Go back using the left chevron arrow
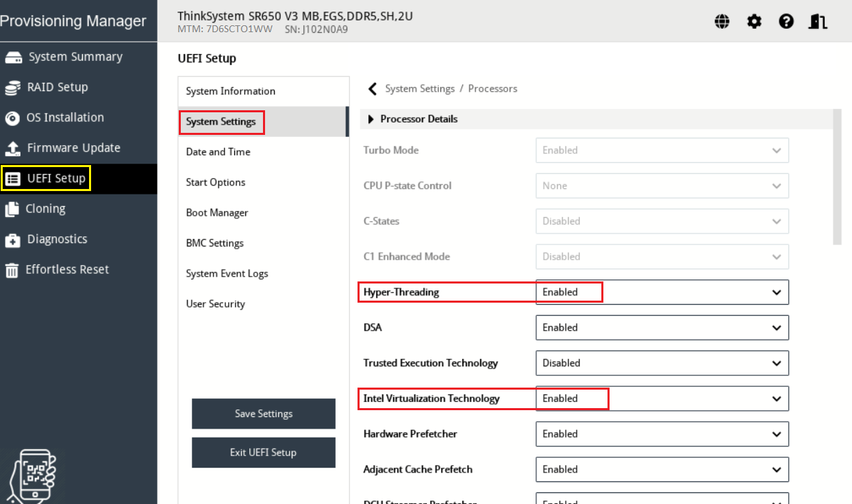Viewport: 852px width, 504px height. pyautogui.click(x=373, y=89)
